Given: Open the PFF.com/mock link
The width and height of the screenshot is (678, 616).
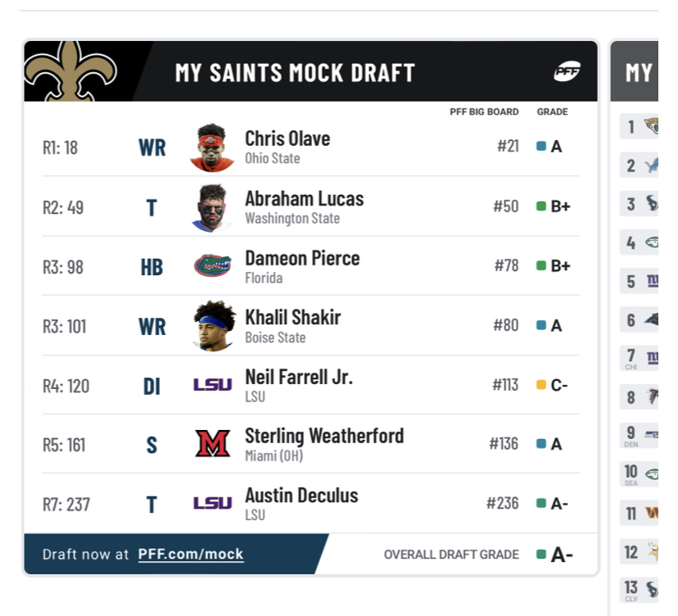Looking at the screenshot, I should point(191,554).
